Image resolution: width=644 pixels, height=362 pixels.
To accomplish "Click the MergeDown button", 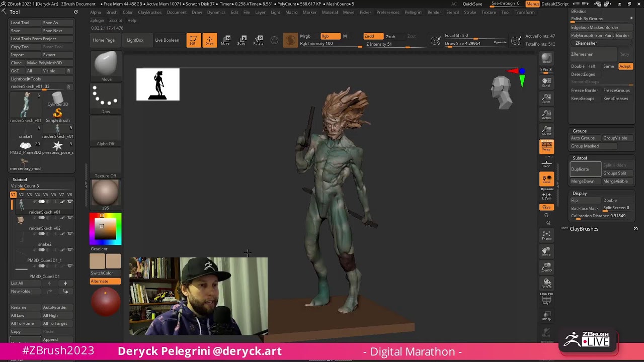I will pos(586,181).
